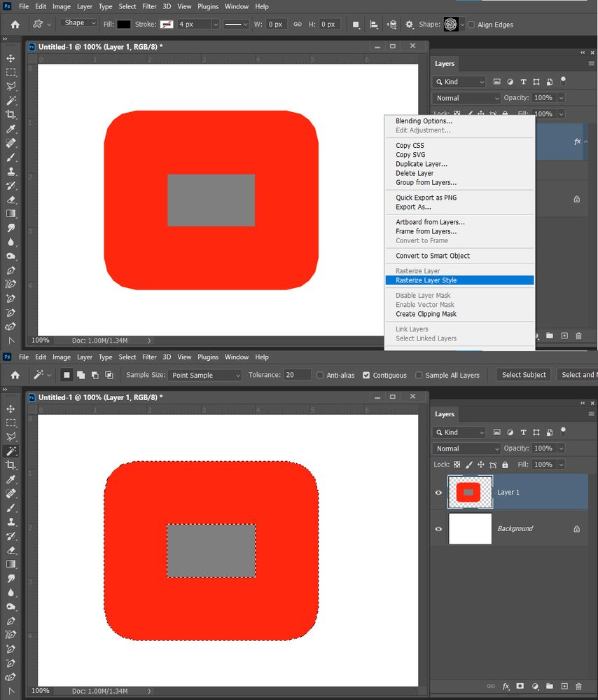Uncheck the Contiguous checkbox
Screen dimensions: 598x700
[366, 375]
